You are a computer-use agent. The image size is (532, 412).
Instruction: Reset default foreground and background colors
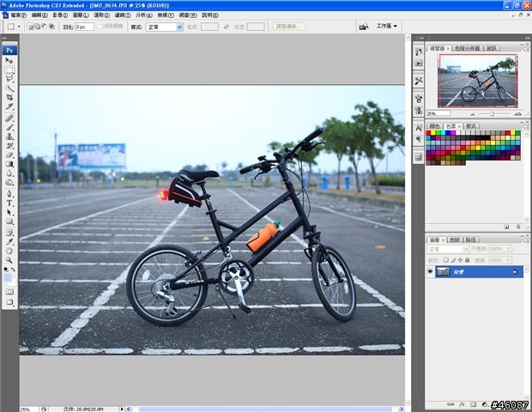[6, 270]
